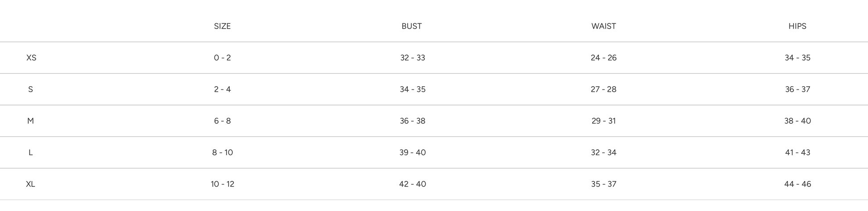Viewport: 868px width, 211px height.
Task: Click the BUST column header
Action: [x=411, y=26]
